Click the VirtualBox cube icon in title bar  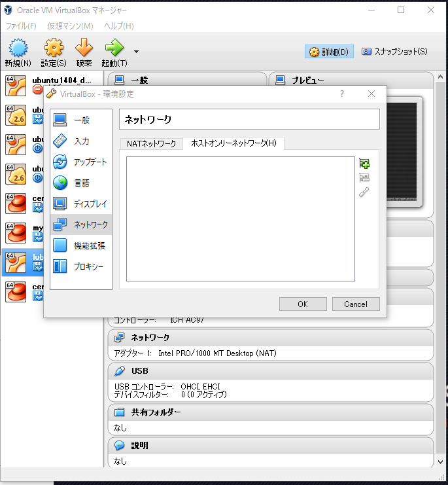(x=8, y=10)
